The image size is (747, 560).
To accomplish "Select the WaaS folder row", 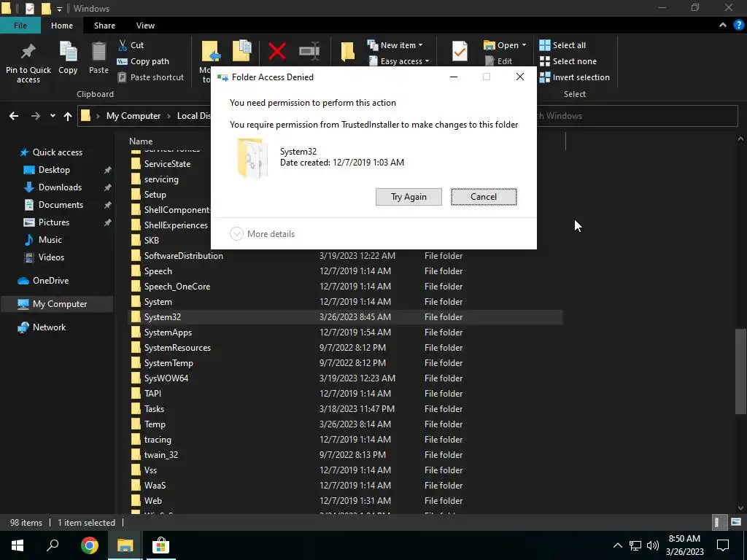I will point(345,485).
